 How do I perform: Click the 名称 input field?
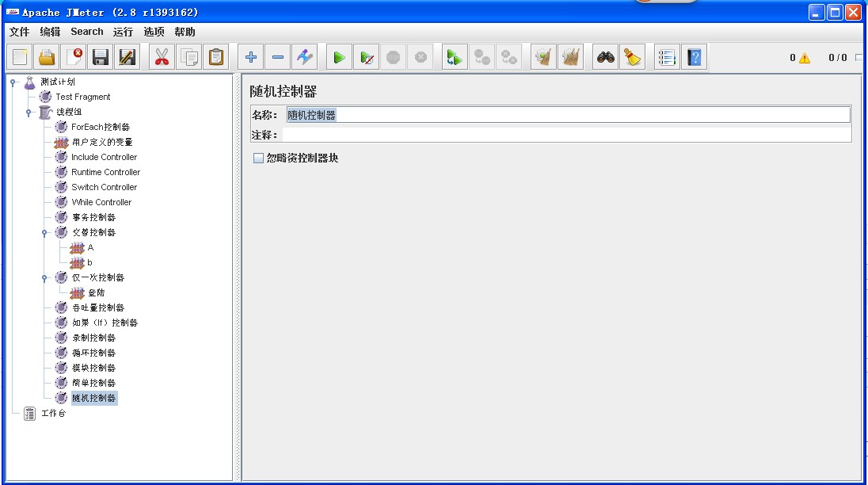tap(568, 115)
